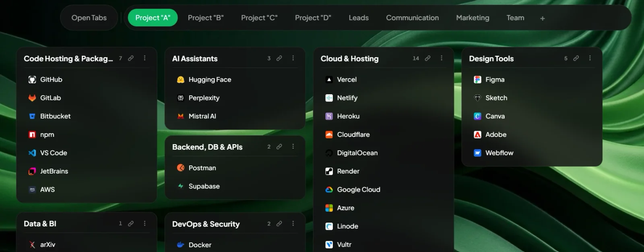Screen dimensions: 644x252
Task: Click the Postman icon
Action: coord(181,168)
